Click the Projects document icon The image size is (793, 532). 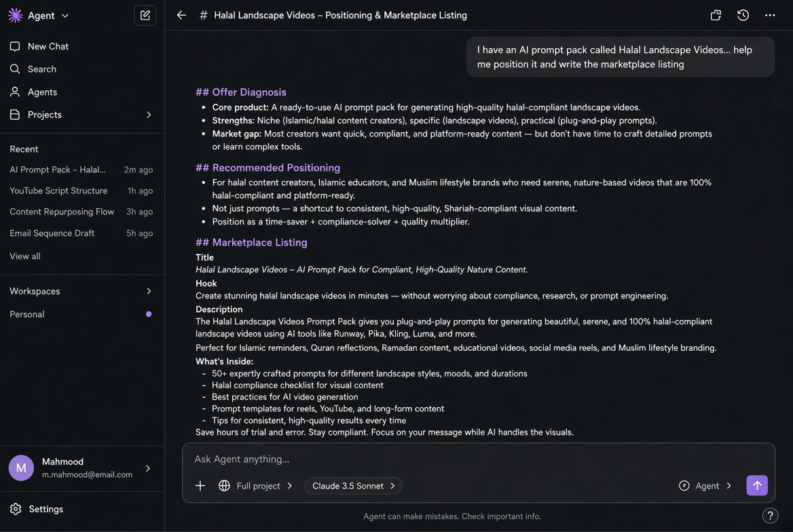(x=15, y=115)
